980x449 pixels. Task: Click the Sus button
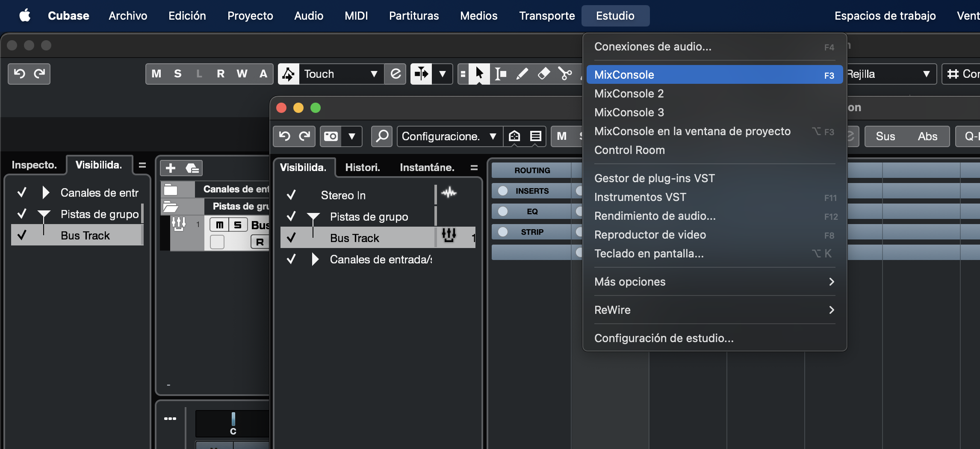[x=885, y=136]
